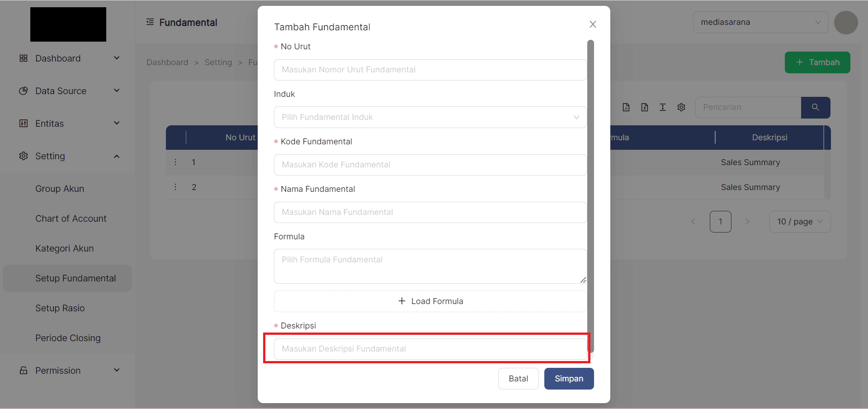Open the Pilih Fundamental Induk dropdown
The width and height of the screenshot is (868, 409).
[x=430, y=117]
